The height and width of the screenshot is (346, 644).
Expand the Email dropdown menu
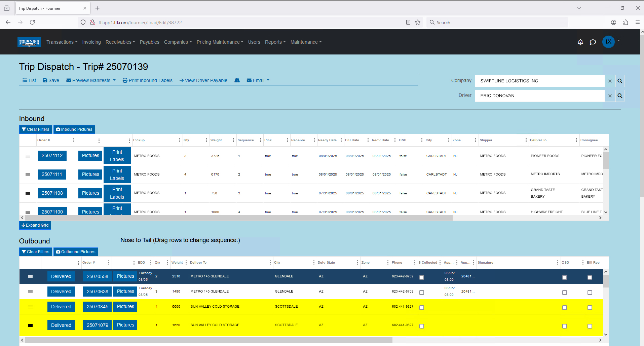click(258, 80)
